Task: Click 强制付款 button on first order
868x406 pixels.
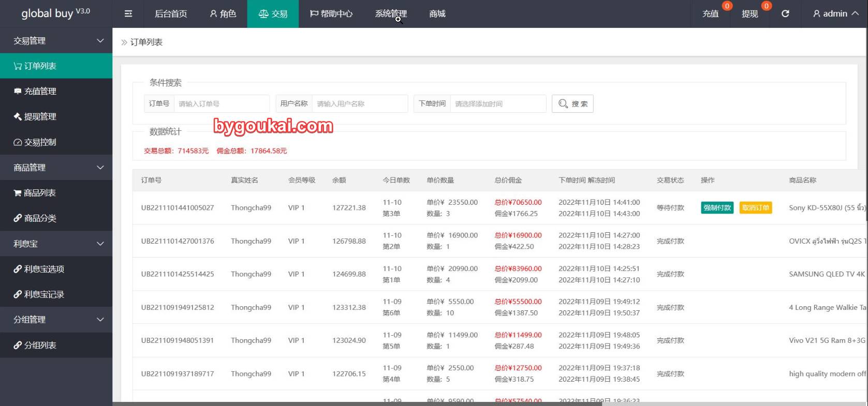Action: (x=717, y=208)
